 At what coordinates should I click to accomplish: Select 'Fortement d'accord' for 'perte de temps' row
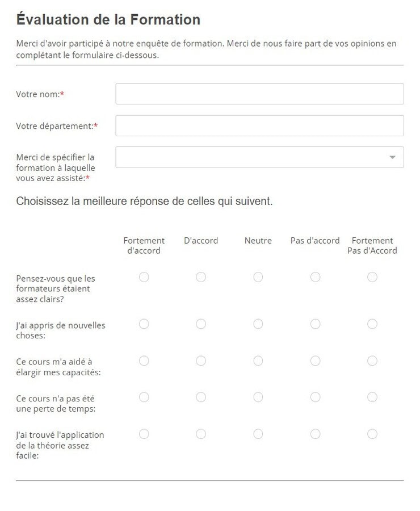click(x=144, y=397)
